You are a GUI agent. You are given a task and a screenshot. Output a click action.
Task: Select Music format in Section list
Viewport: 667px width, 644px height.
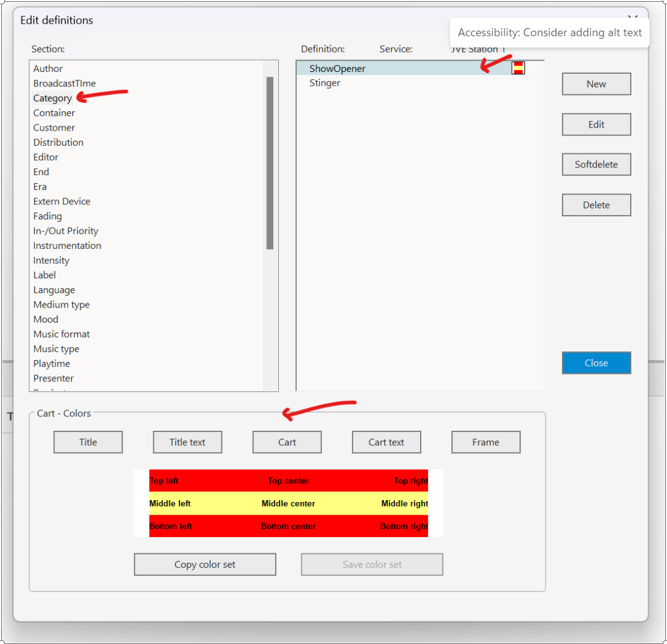click(x=61, y=335)
